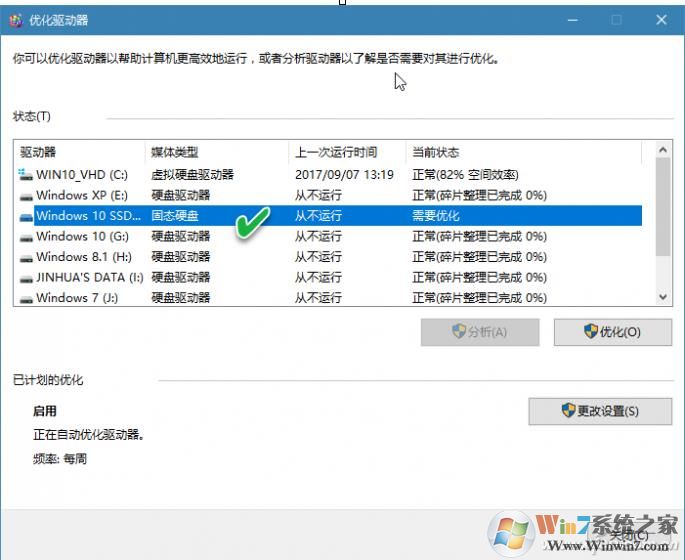Click the Windows 10 SSD drive icon
Image resolution: width=685 pixels, height=560 pixels.
point(25,216)
